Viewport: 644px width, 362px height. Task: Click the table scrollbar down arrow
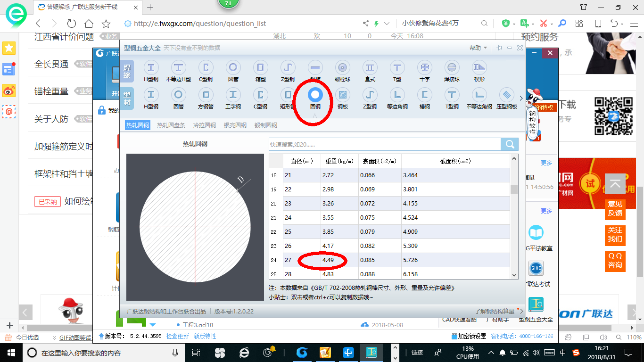(514, 274)
